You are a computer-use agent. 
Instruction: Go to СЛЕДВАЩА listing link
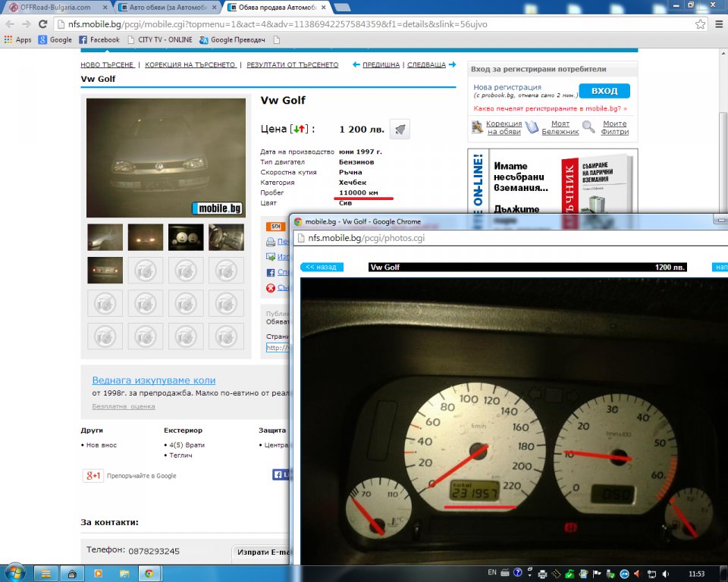(427, 65)
